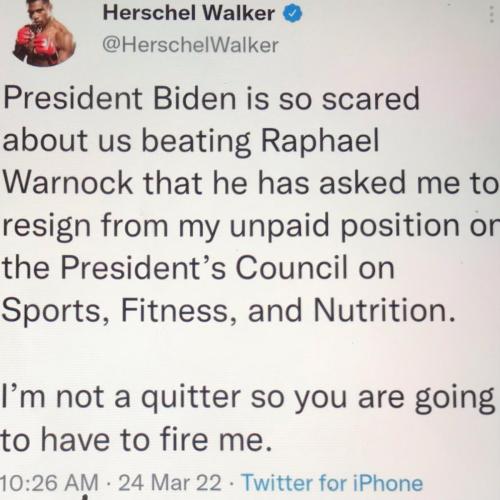This screenshot has height=500, width=500.
Task: Click the 10:26 AM timestamp
Action: point(49,483)
